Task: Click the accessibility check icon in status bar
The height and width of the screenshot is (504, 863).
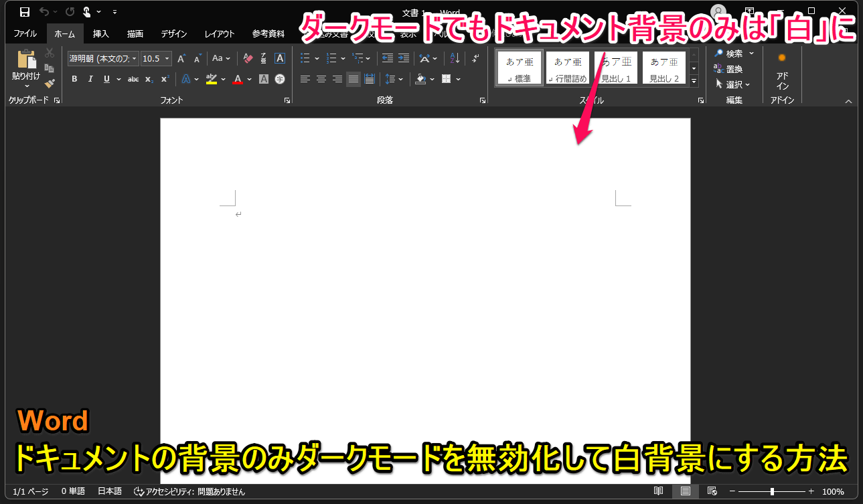Action: tap(139, 491)
